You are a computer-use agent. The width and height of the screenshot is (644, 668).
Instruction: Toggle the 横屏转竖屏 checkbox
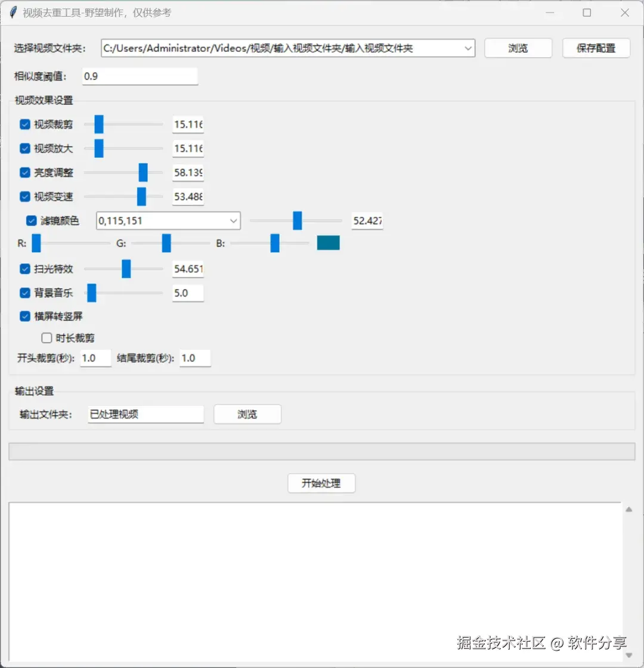(24, 316)
